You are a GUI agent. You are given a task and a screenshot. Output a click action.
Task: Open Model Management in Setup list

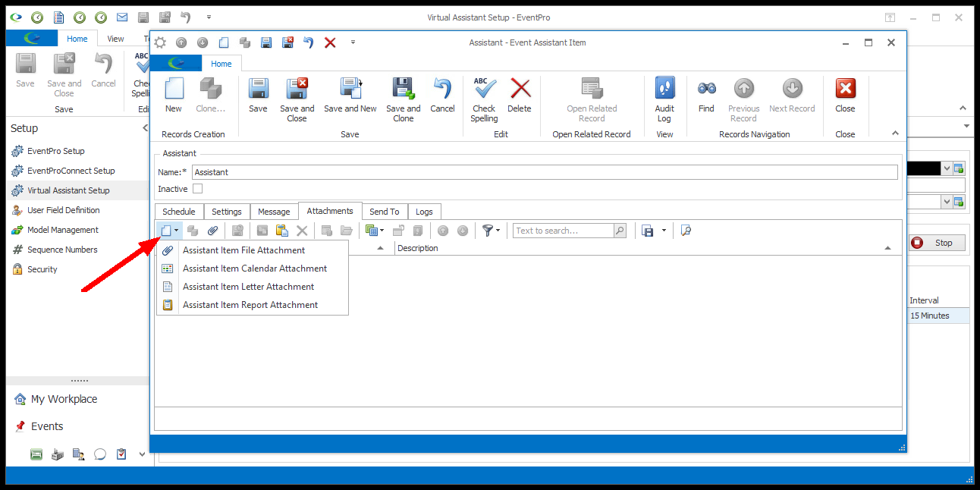pos(63,230)
